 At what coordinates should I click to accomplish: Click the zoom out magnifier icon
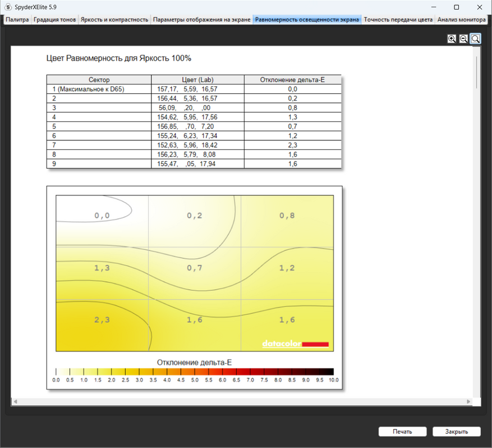tap(463, 39)
